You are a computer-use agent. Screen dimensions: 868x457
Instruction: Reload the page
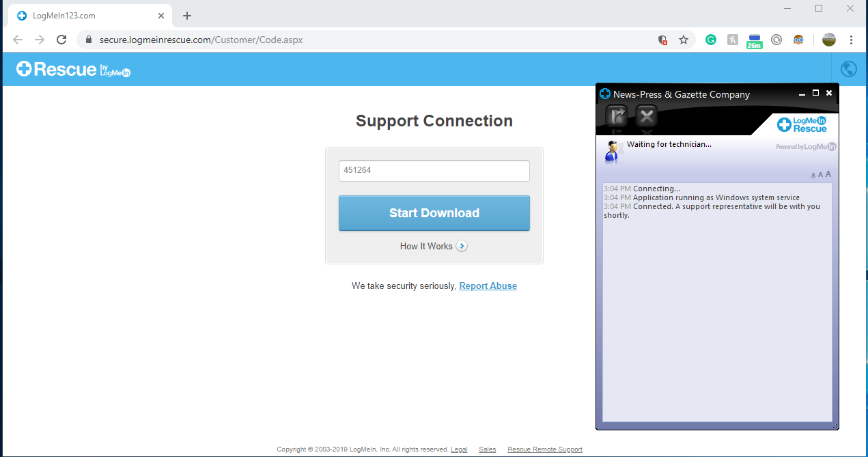61,40
